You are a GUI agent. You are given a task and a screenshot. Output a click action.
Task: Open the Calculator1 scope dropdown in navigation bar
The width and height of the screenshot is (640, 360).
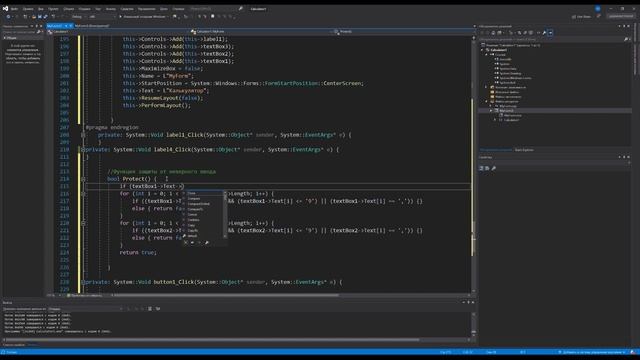pyautogui.click(x=118, y=31)
